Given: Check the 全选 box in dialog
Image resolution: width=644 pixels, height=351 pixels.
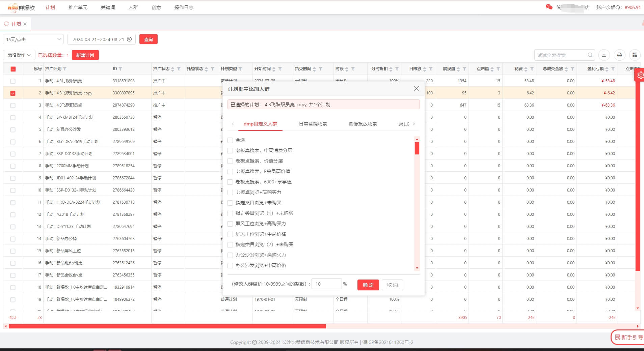Looking at the screenshot, I should click(230, 140).
